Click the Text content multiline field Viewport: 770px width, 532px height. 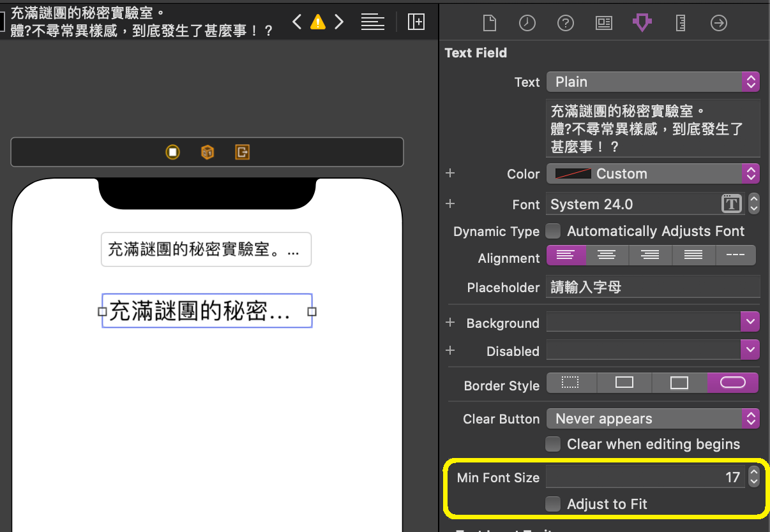pyautogui.click(x=653, y=128)
